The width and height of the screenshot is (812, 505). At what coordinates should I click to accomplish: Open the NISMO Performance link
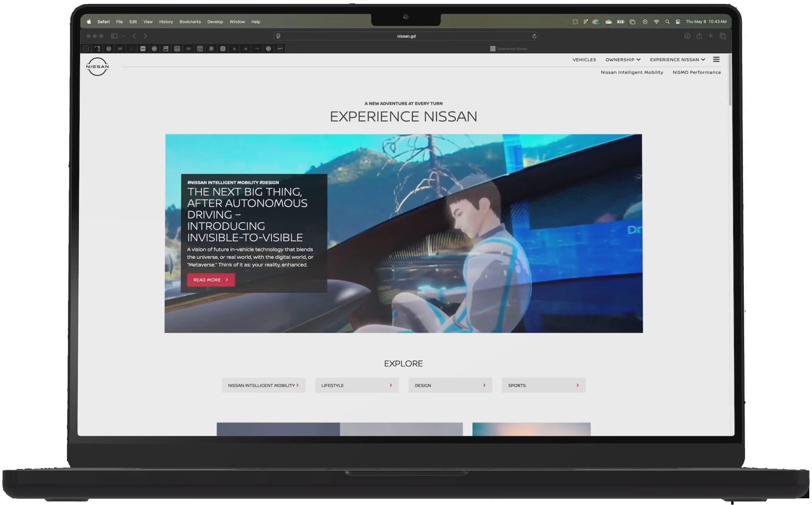point(697,72)
